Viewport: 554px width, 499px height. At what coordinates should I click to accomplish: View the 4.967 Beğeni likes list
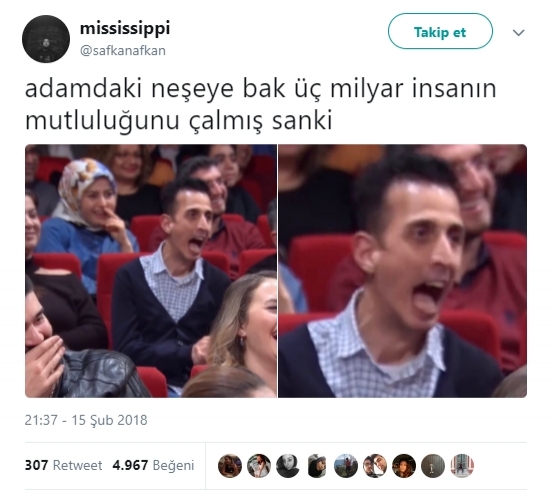[153, 465]
